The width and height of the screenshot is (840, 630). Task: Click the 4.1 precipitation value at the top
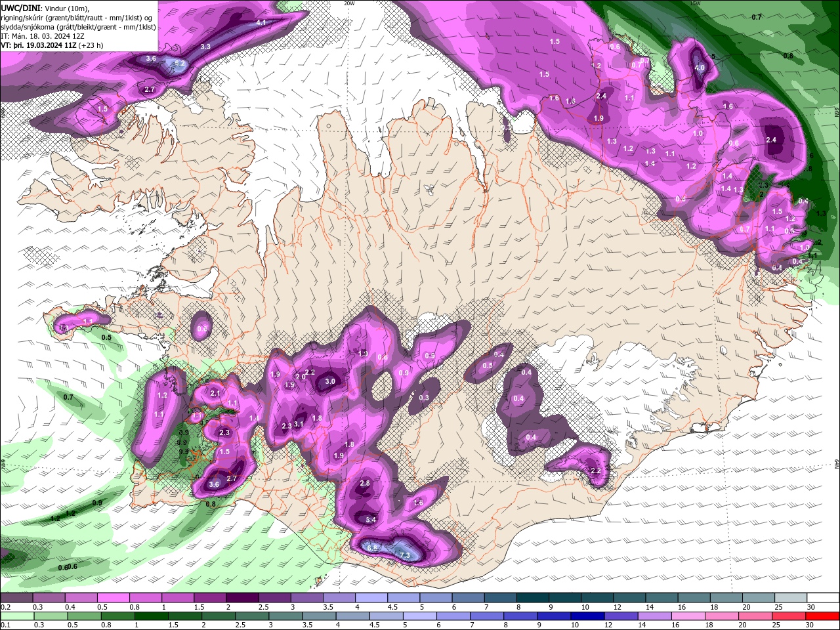(x=261, y=22)
